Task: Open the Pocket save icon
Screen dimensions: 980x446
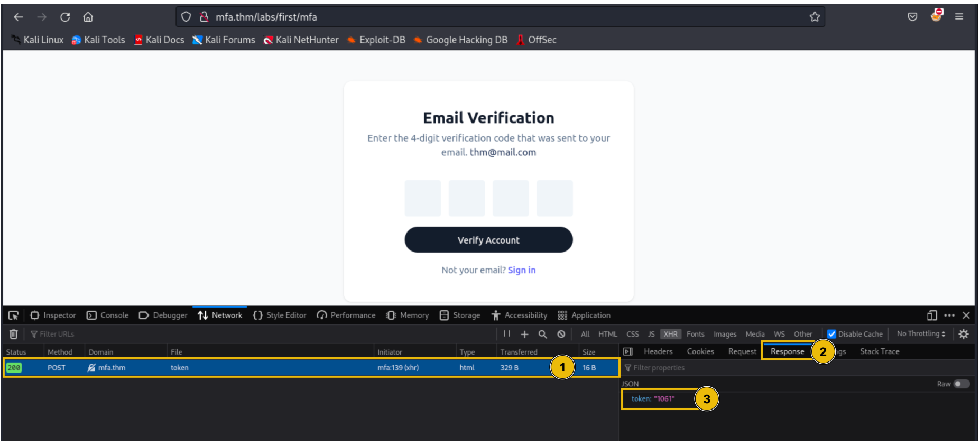Action: (x=912, y=17)
